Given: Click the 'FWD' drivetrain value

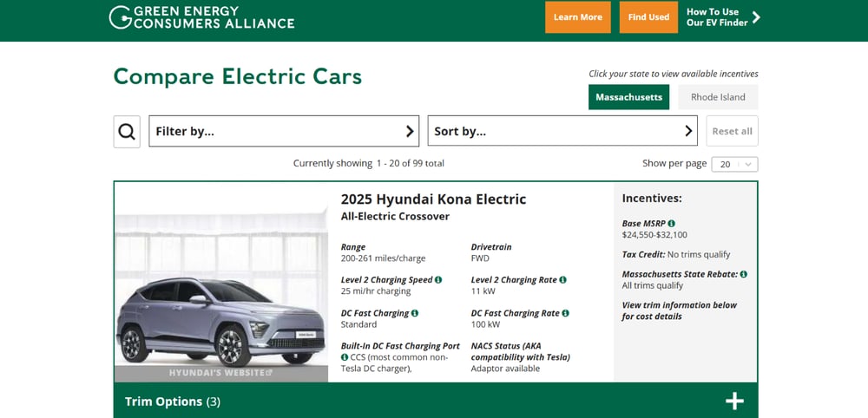Looking at the screenshot, I should 481,258.
